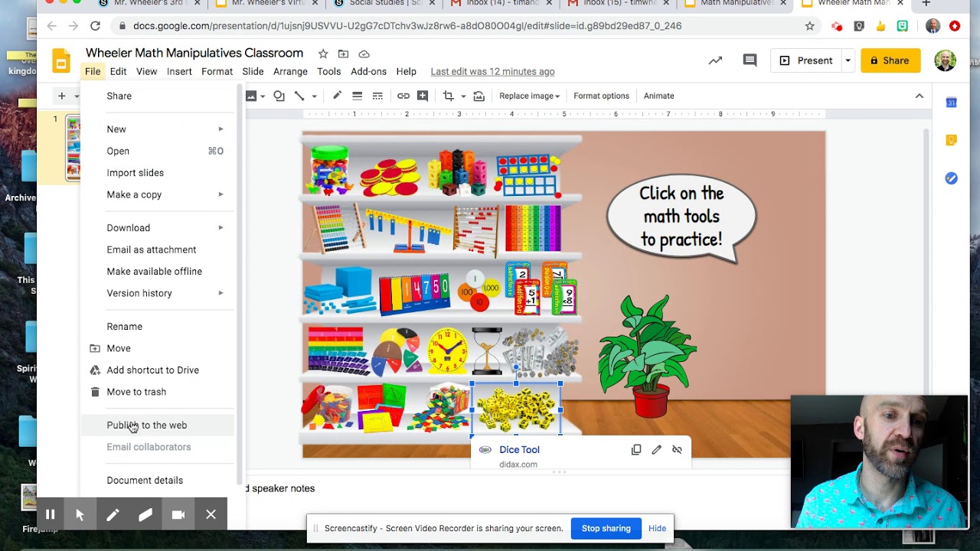Open the Mask image dropdown arrow
This screenshot has height=551, width=980.
(x=463, y=96)
